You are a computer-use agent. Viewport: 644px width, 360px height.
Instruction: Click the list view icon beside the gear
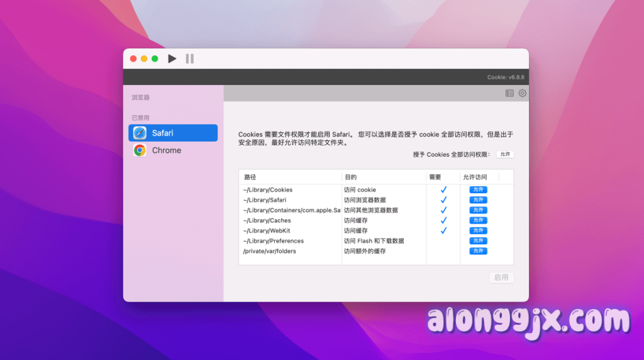pyautogui.click(x=509, y=93)
